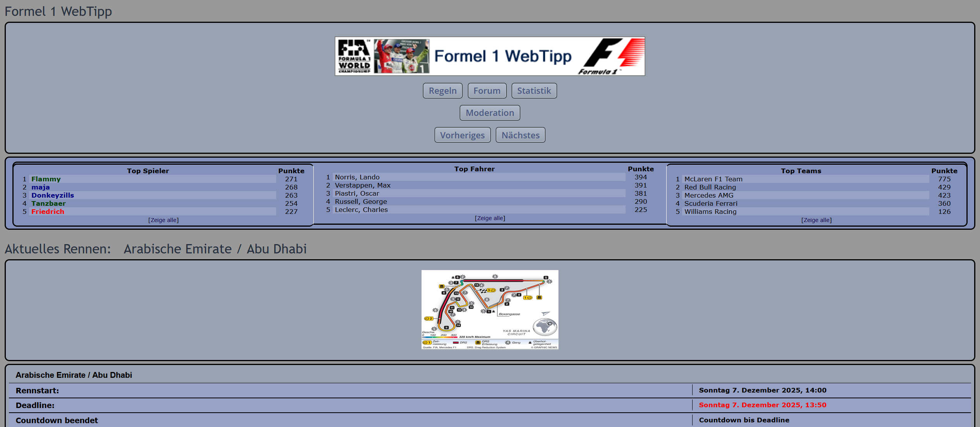Open player maja's profile
980x427 pixels.
point(40,187)
